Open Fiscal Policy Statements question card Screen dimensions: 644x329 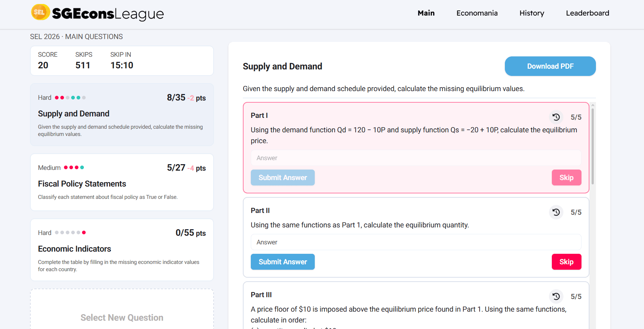(122, 182)
